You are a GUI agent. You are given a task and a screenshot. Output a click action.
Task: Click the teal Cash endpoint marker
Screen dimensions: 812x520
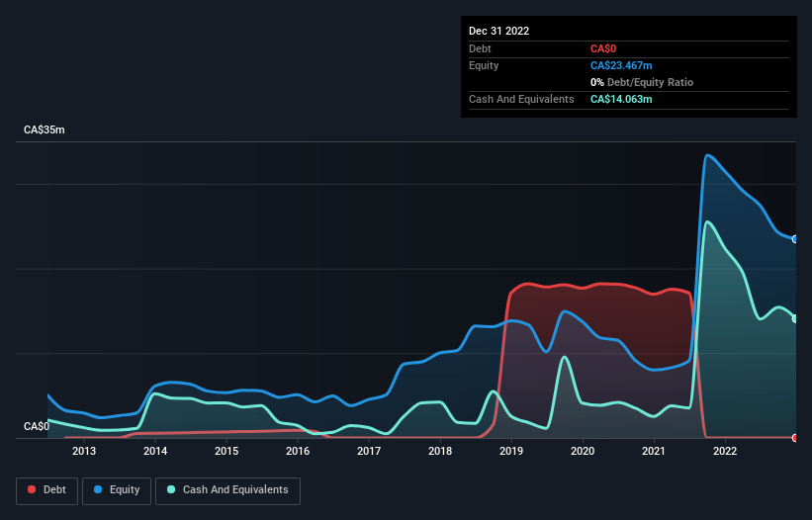(x=795, y=318)
